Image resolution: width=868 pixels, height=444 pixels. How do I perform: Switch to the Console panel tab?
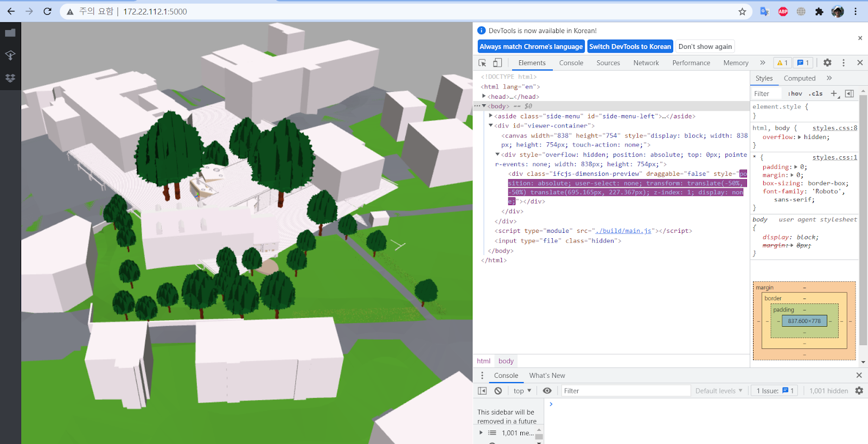pos(571,63)
